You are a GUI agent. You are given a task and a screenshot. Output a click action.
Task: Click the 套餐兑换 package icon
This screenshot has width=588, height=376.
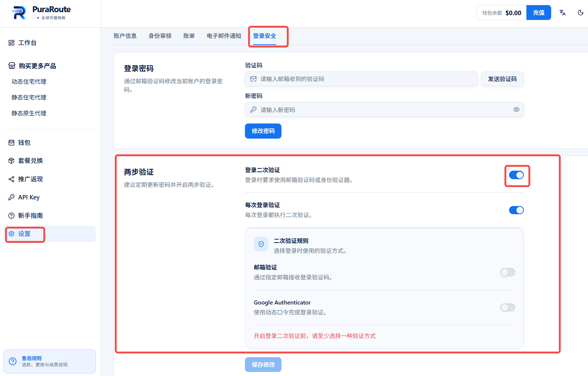pos(11,161)
